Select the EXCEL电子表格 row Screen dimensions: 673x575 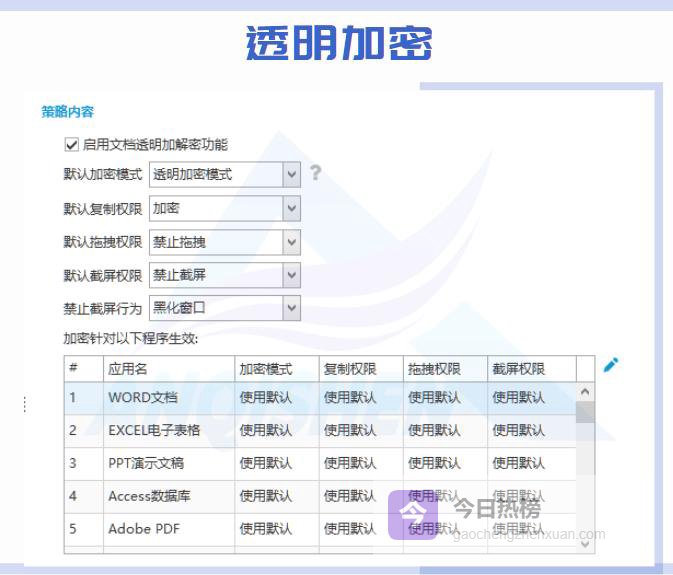click(154, 430)
